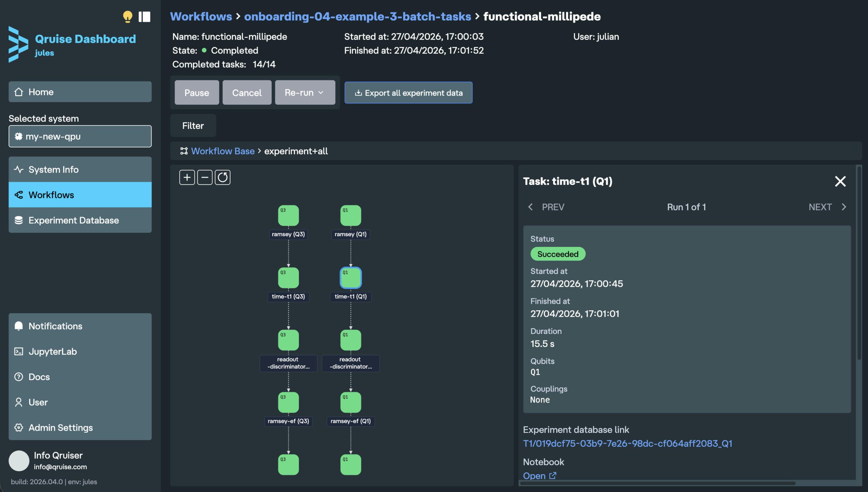Click the ramsey (Q3) label

click(x=288, y=234)
